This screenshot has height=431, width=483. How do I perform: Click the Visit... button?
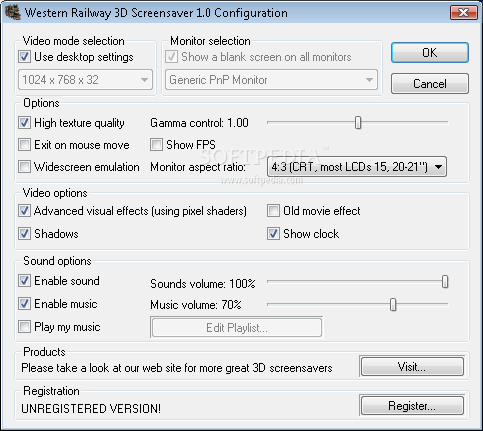coord(412,367)
